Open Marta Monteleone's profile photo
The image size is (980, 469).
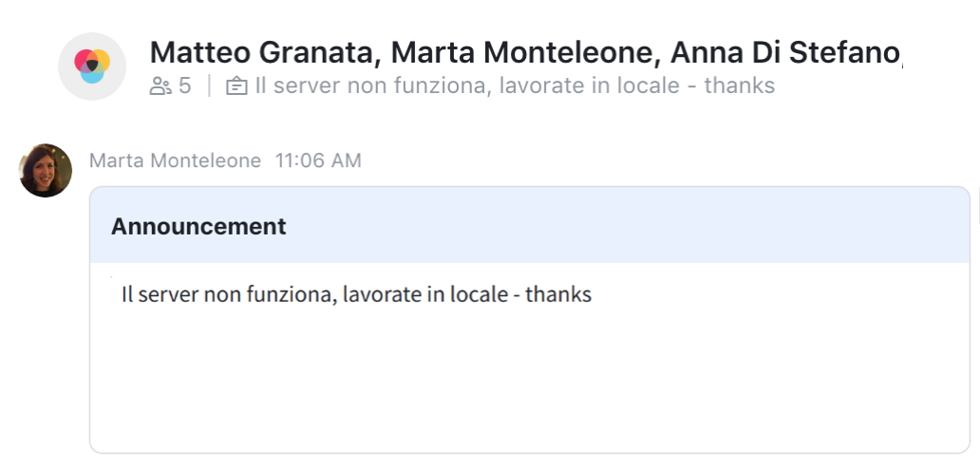click(46, 171)
